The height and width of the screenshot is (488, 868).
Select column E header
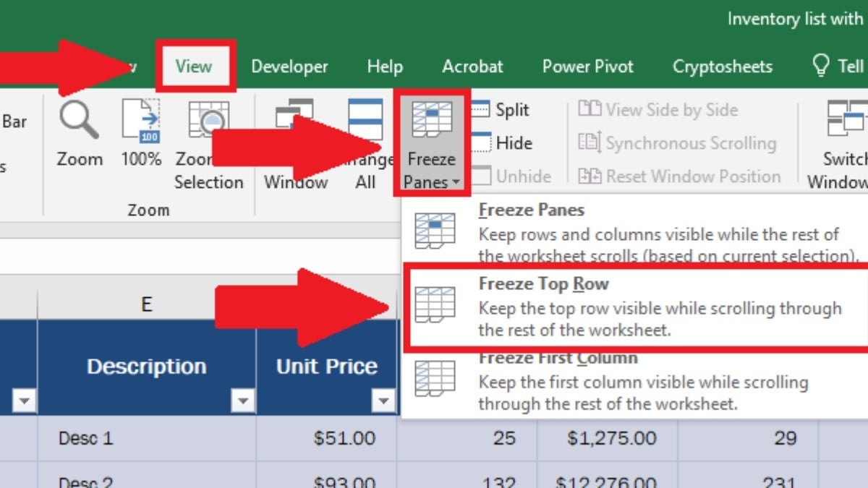click(147, 304)
